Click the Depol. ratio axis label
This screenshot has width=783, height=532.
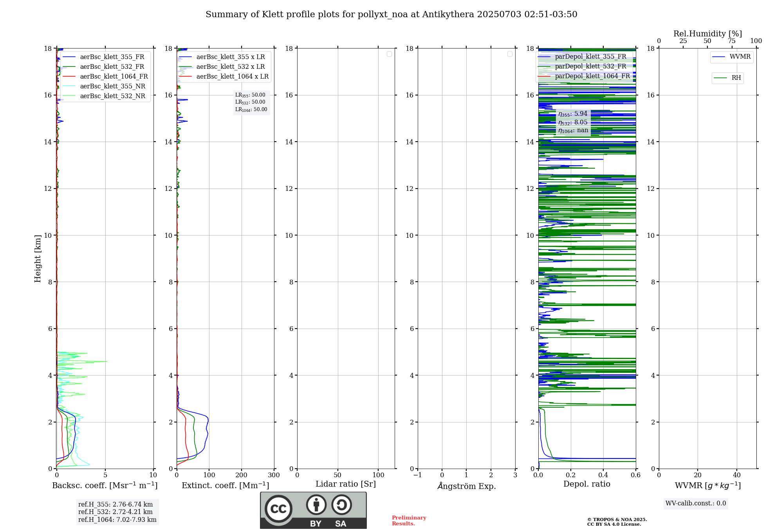tap(587, 484)
